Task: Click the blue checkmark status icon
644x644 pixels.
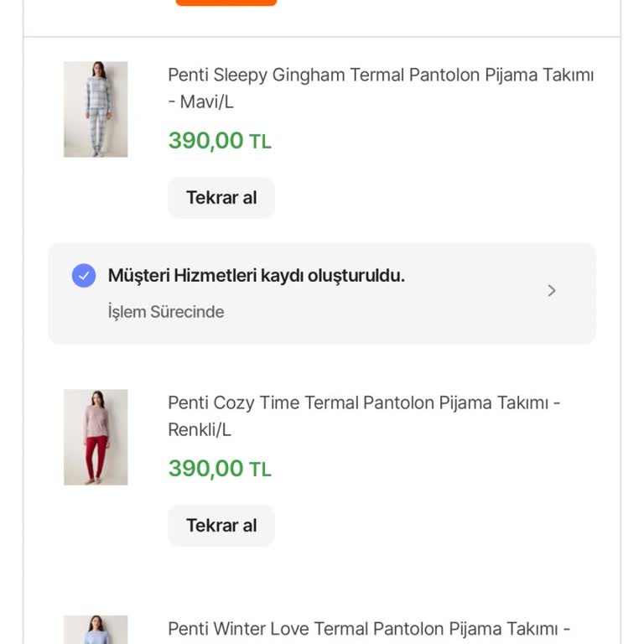Action: [x=84, y=276]
